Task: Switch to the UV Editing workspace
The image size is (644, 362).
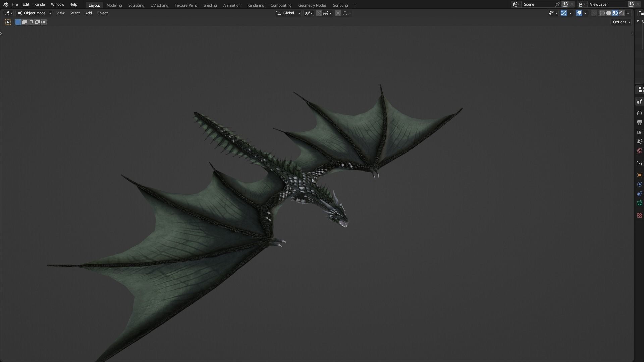Action: [x=159, y=5]
